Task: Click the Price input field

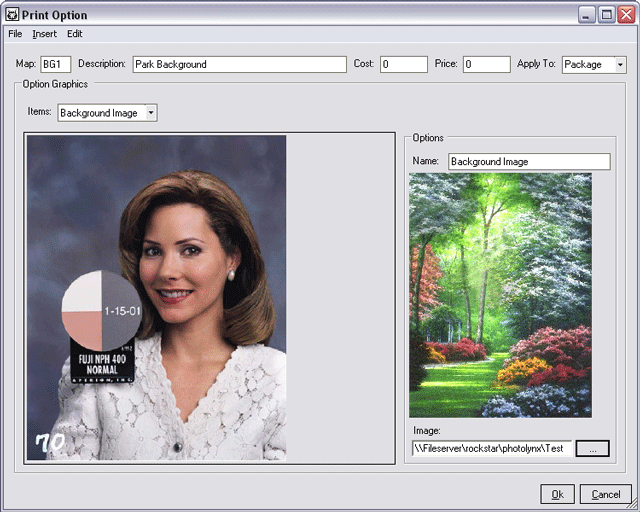Action: [486, 64]
